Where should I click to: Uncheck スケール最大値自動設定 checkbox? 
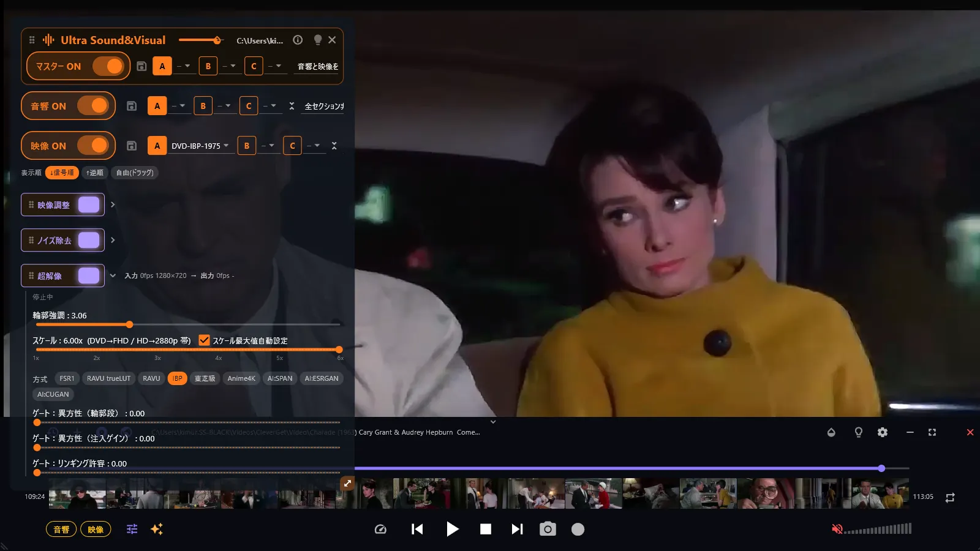[204, 340]
